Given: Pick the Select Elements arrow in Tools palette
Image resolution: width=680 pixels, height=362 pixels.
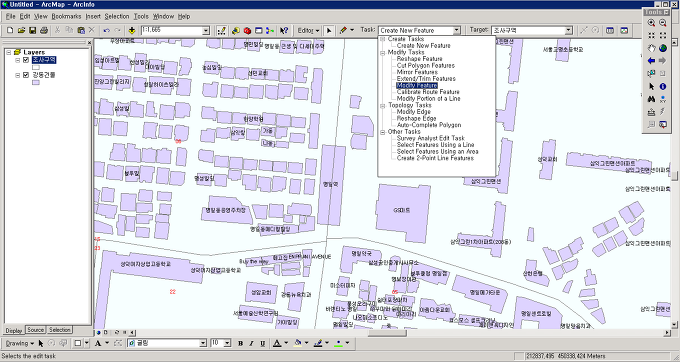Looking at the screenshot, I should click(x=651, y=86).
